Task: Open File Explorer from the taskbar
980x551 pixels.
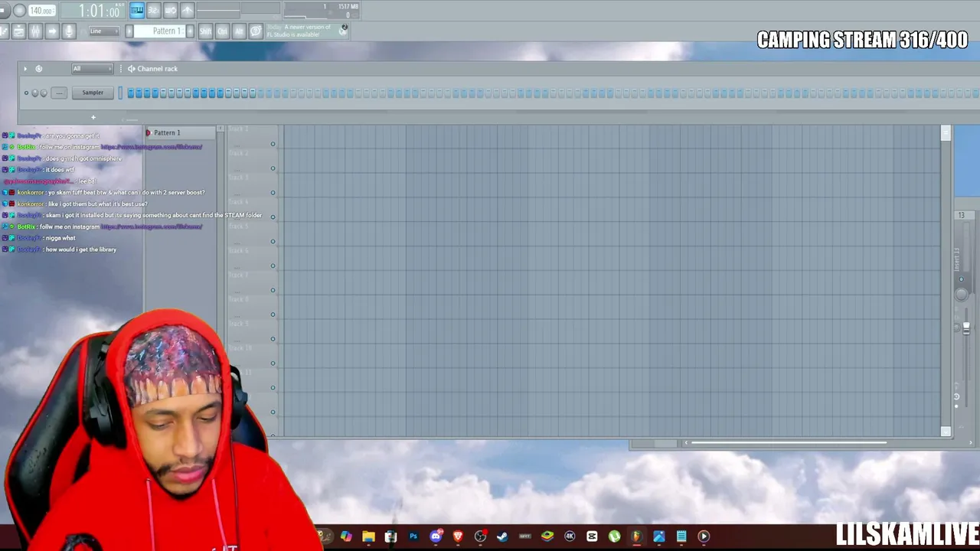Action: click(x=368, y=536)
